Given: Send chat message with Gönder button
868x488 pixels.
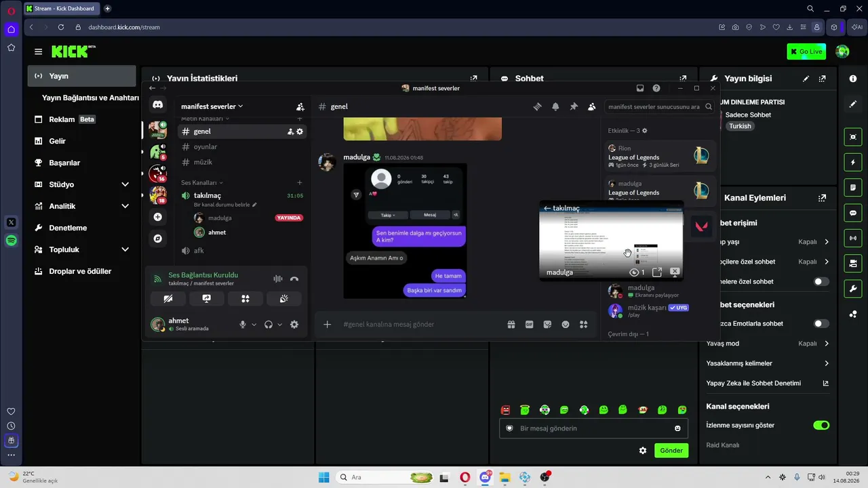Looking at the screenshot, I should pos(671,451).
